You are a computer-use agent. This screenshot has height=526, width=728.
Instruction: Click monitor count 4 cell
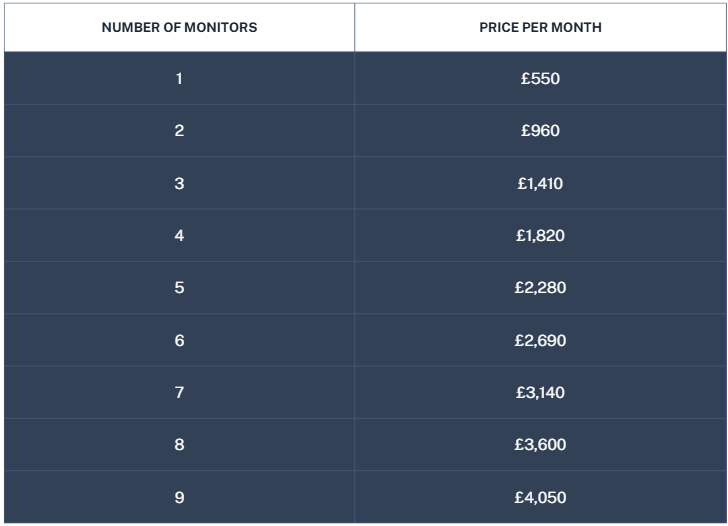[x=179, y=235]
